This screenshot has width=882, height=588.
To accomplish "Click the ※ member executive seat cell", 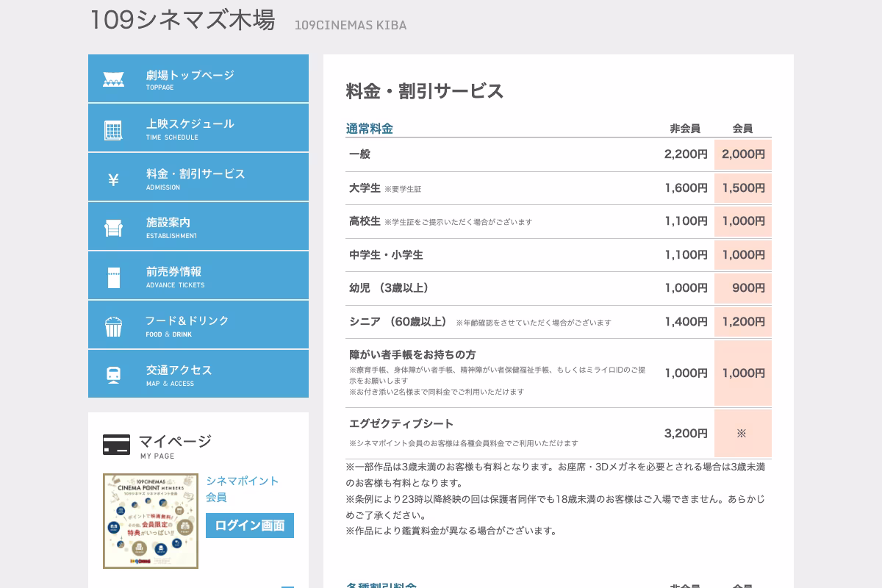I will click(742, 434).
